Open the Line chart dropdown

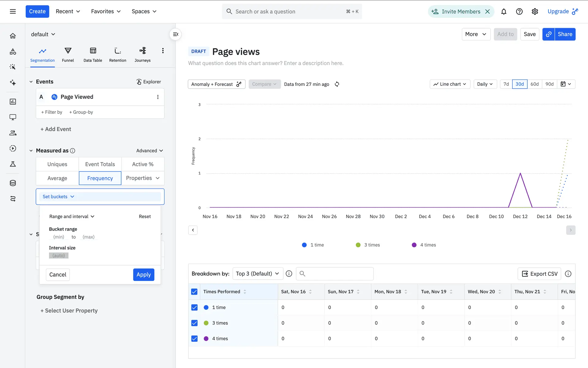coord(450,84)
